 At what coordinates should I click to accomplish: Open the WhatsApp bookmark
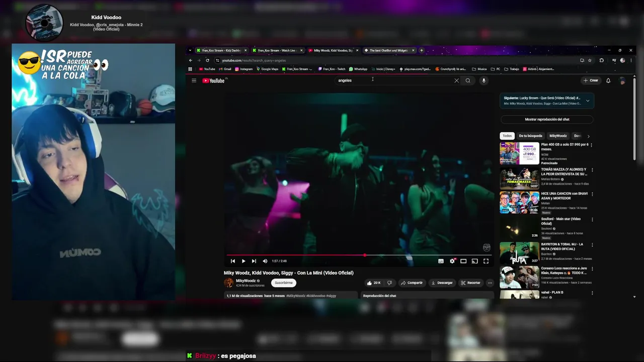[x=358, y=69]
